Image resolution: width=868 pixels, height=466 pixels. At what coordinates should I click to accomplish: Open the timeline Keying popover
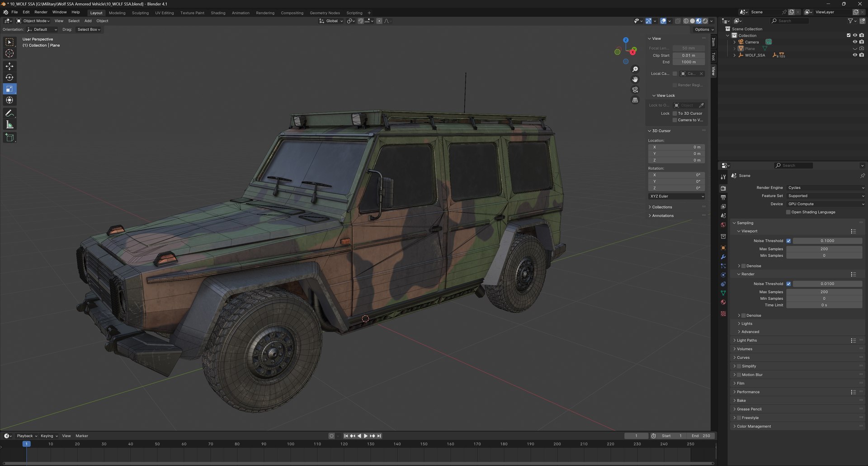point(49,436)
